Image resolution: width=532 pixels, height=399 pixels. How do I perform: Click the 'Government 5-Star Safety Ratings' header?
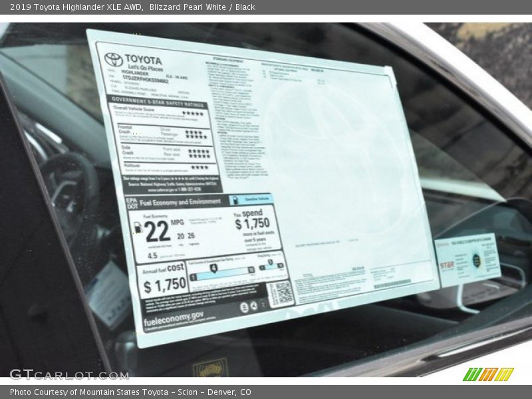click(158, 101)
